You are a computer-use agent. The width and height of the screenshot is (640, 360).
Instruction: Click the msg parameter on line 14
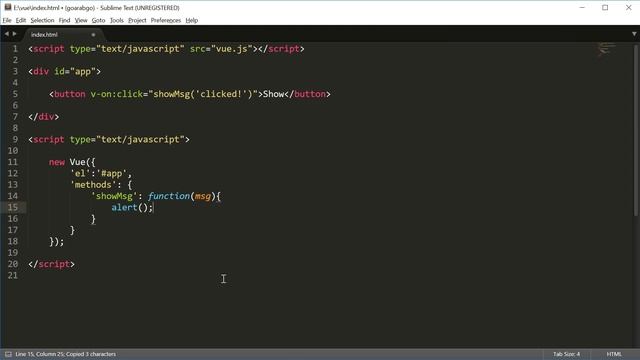pyautogui.click(x=203, y=196)
